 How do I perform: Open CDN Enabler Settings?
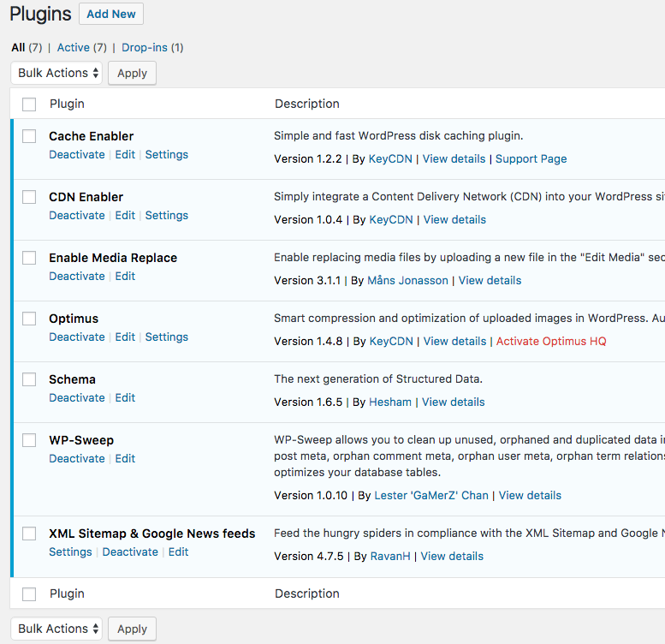point(167,215)
